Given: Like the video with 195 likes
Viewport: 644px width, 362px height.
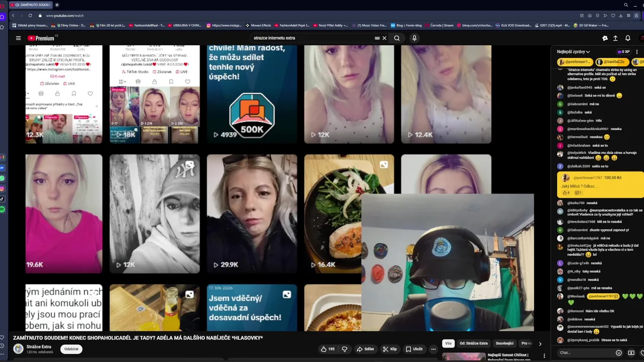Looking at the screenshot, I should [x=328, y=349].
